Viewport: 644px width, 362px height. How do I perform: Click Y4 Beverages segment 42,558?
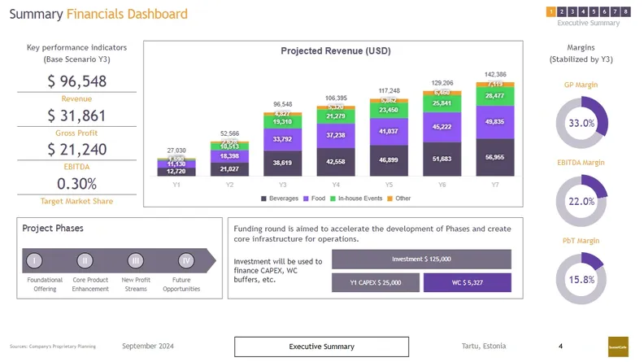tap(336, 162)
